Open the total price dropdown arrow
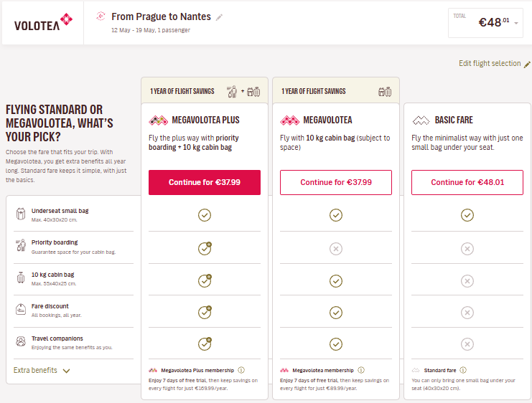 (x=516, y=24)
